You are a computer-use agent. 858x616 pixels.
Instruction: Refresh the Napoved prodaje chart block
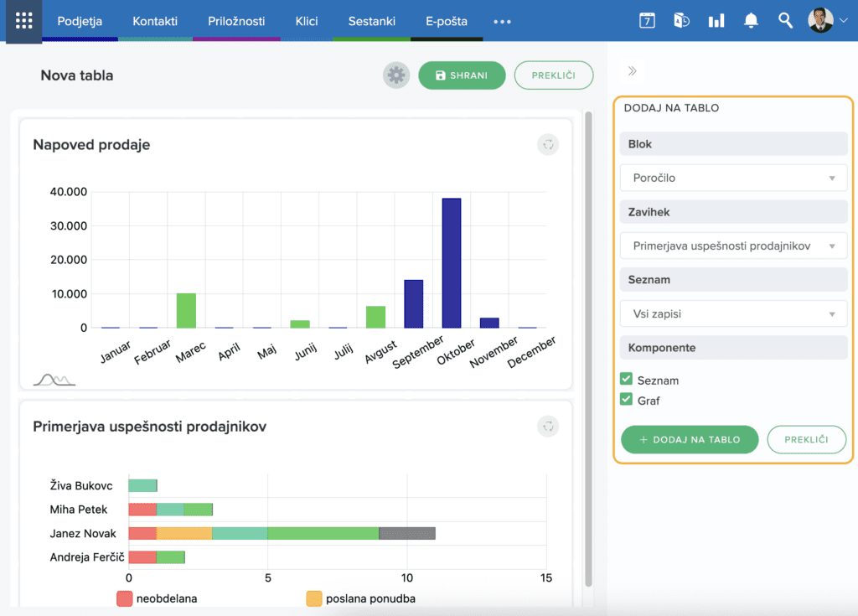[548, 145]
